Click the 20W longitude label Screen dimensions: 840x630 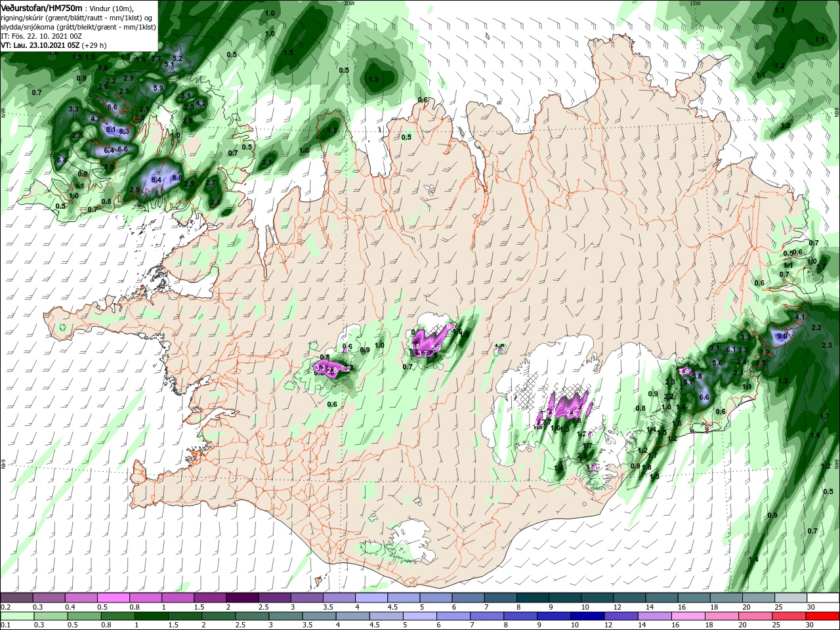point(349,3)
